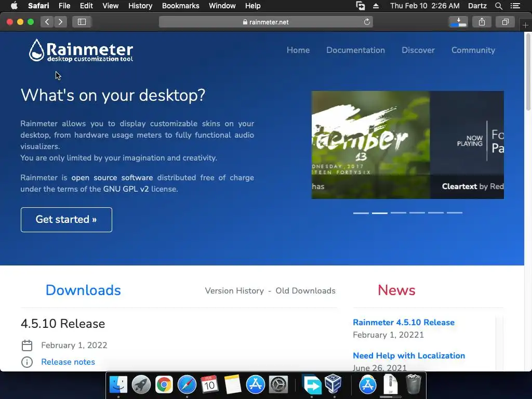Toggle the Safari sidebar button
This screenshot has width=532, height=399.
click(82, 22)
